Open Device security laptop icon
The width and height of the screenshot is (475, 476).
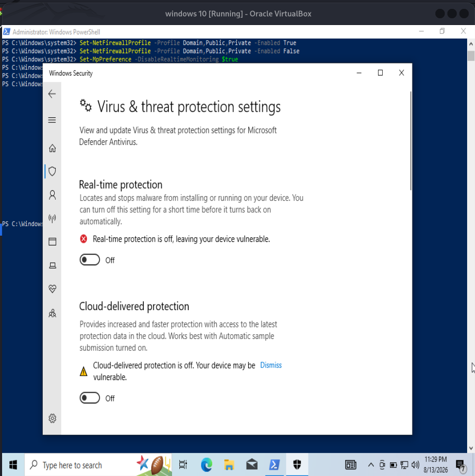tap(52, 265)
